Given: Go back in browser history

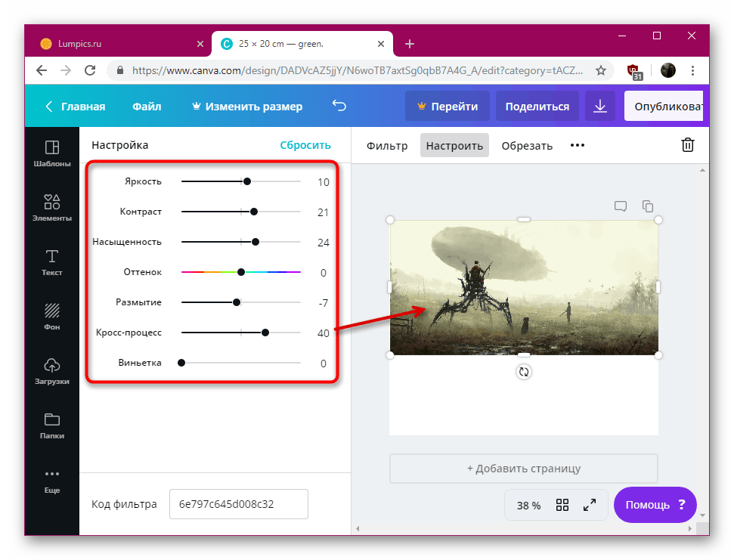Looking at the screenshot, I should click(42, 70).
